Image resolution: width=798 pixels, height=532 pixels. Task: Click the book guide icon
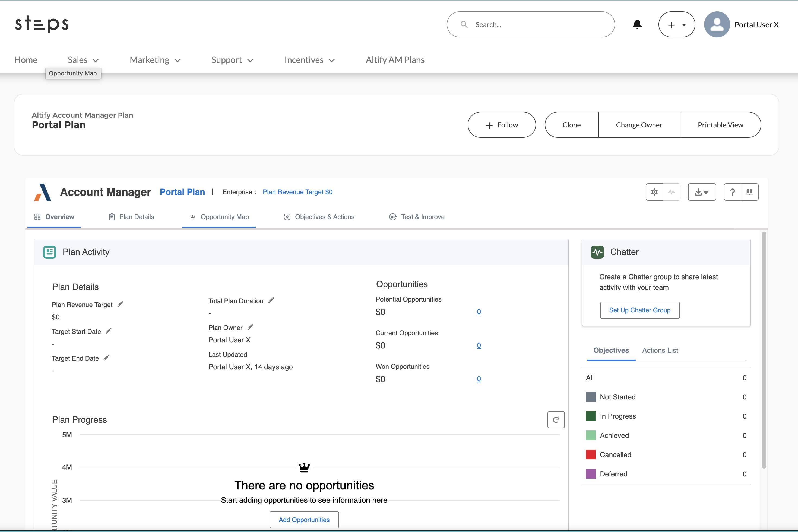click(749, 192)
